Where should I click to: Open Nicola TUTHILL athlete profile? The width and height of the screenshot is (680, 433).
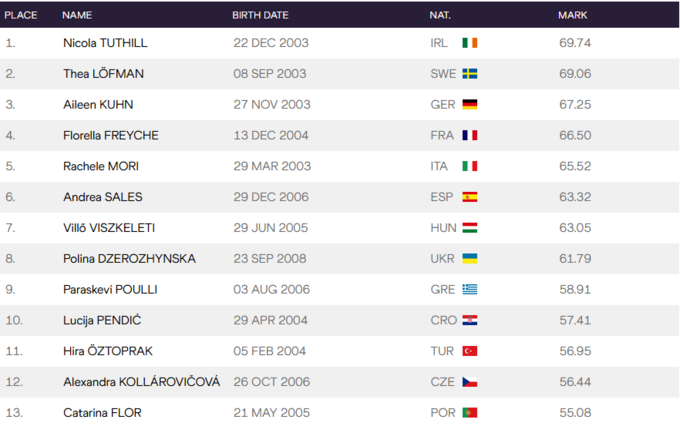(106, 43)
